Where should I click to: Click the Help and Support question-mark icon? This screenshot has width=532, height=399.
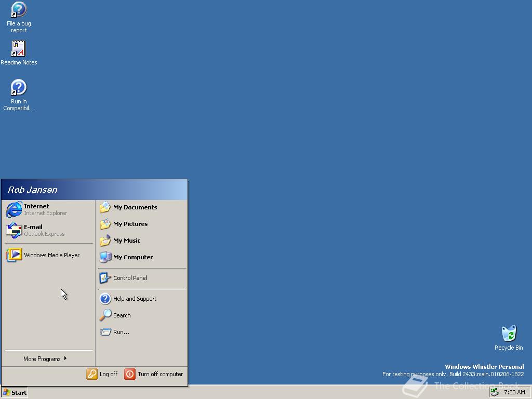105,299
